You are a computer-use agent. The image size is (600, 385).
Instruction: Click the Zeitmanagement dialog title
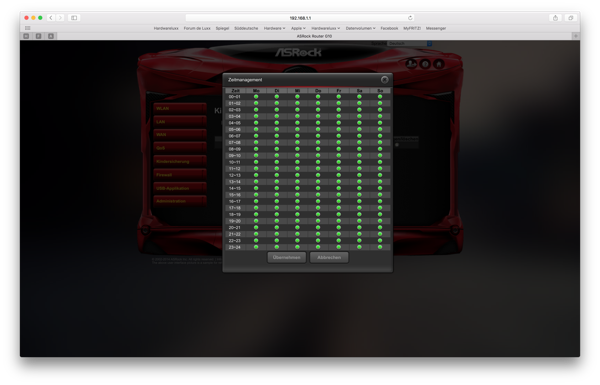(x=245, y=80)
